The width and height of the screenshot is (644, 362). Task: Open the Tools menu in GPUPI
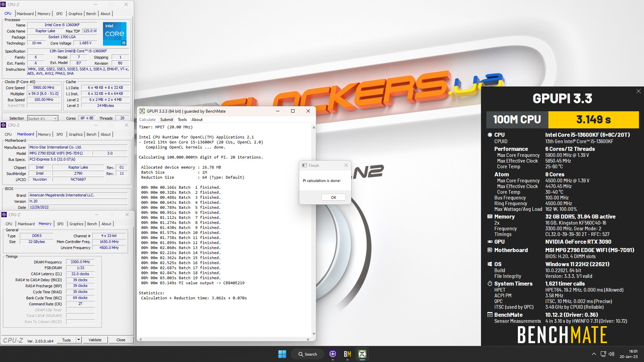tap(182, 120)
